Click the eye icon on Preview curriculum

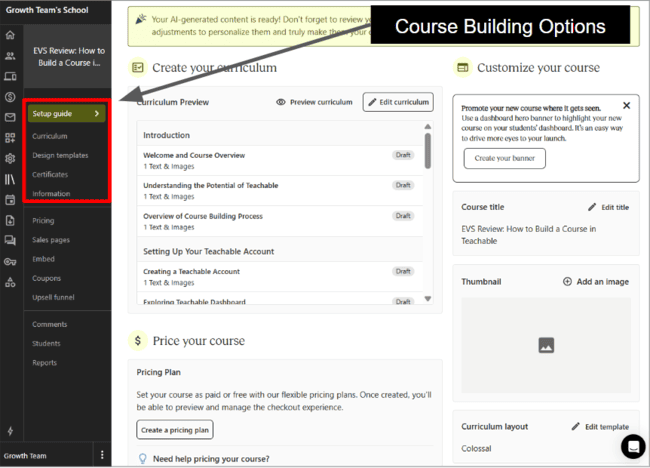[281, 102]
